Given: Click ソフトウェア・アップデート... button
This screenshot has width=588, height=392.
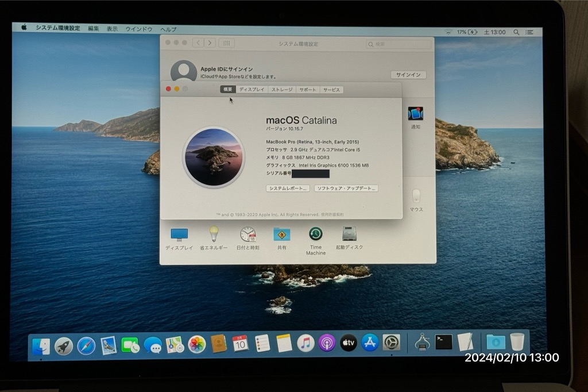Looking at the screenshot, I should pyautogui.click(x=346, y=189).
